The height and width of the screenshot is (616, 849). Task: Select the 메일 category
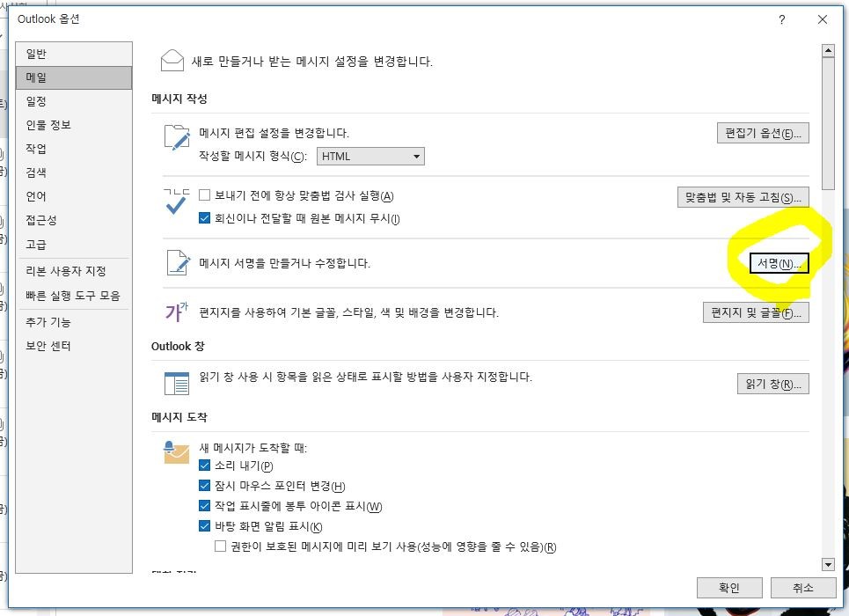74,77
